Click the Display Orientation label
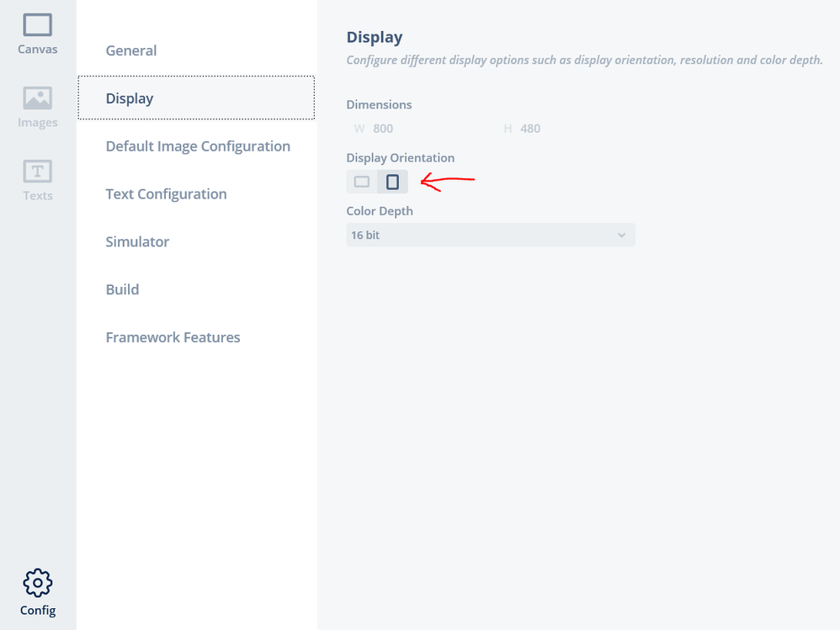The height and width of the screenshot is (630, 840). point(400,158)
